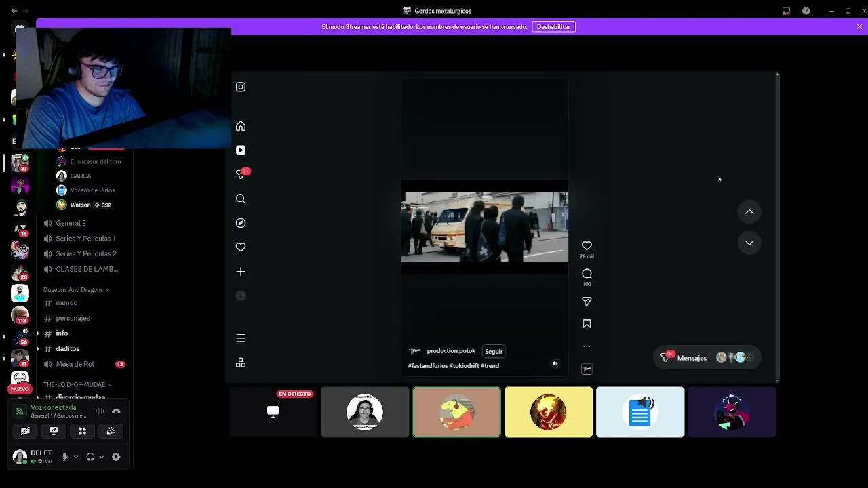
Task: Open the reel comments bubble icon
Action: coord(587,274)
